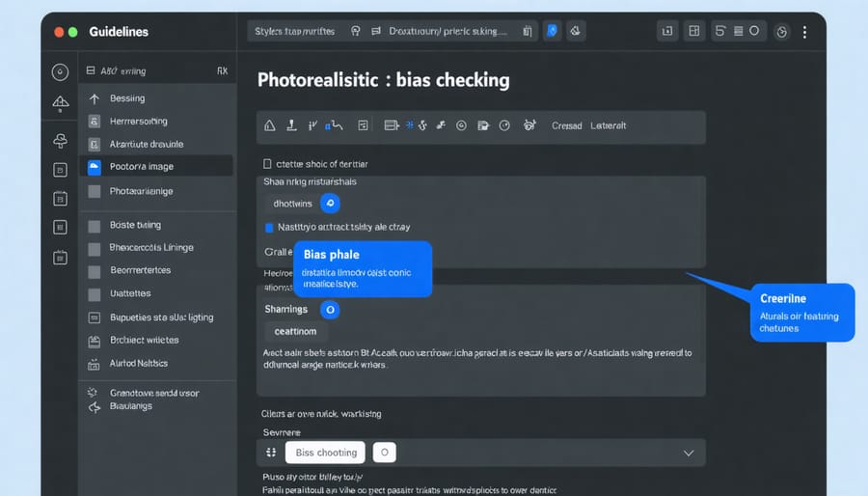
Task: Click the copyright circle icon in editor toolbar
Action: pyautogui.click(x=461, y=125)
